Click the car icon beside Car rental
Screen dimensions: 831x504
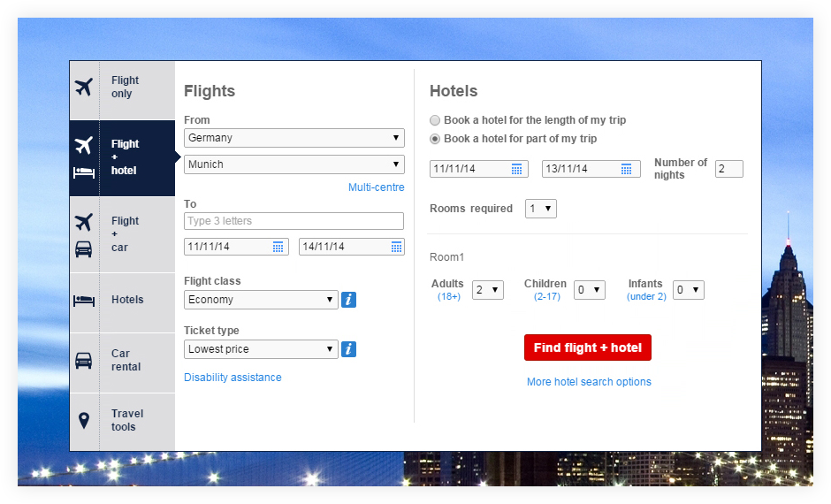(84, 361)
